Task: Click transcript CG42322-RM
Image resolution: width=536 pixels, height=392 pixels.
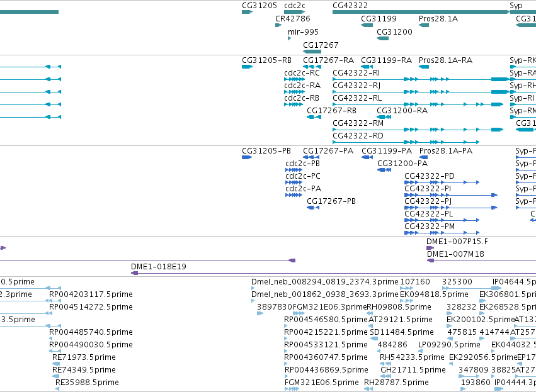Action: point(358,123)
